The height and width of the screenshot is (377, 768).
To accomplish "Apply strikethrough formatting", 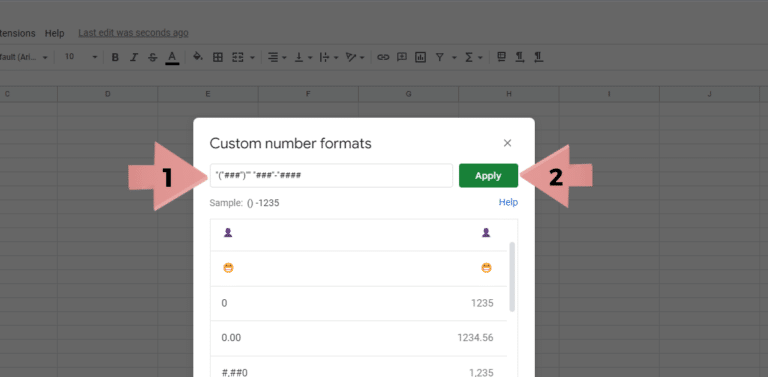I will tap(153, 57).
